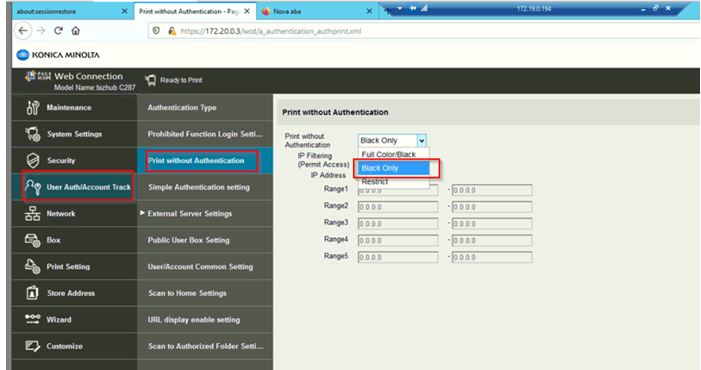Click the browser URL address bar
701x370 pixels.
(x=425, y=31)
